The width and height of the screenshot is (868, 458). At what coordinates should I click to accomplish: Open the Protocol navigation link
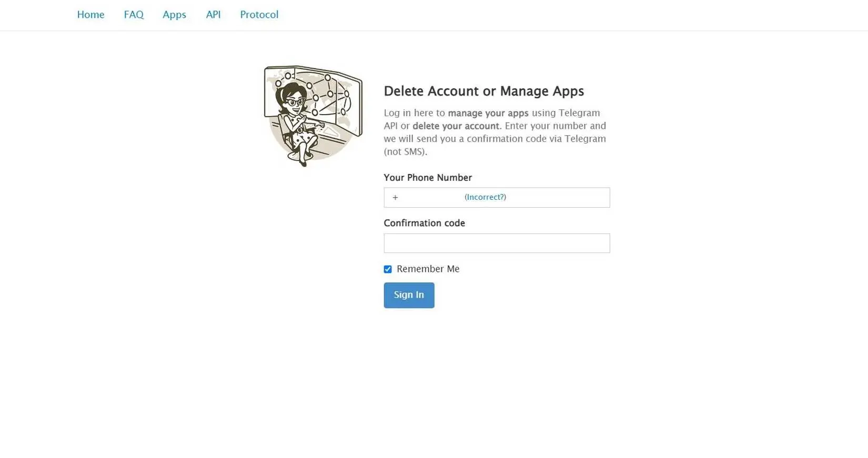coord(259,15)
